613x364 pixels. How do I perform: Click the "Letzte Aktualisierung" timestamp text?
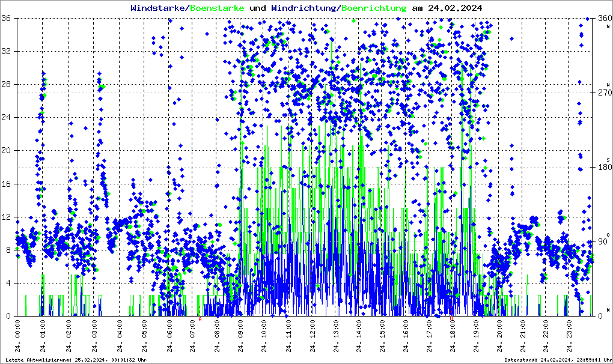[x=75, y=359]
